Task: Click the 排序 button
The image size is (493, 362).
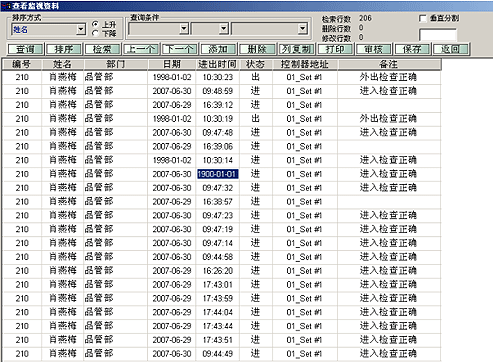Action: click(64, 49)
